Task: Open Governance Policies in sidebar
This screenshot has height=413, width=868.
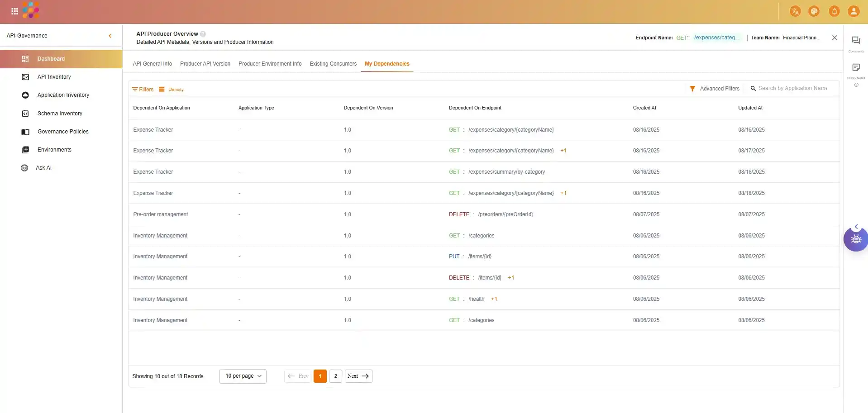Action: [63, 132]
